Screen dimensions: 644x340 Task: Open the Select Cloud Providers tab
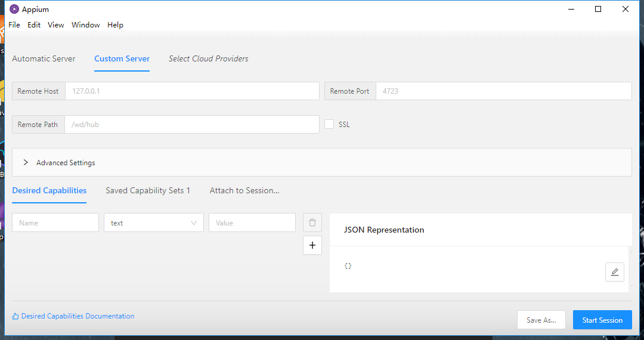tap(208, 58)
